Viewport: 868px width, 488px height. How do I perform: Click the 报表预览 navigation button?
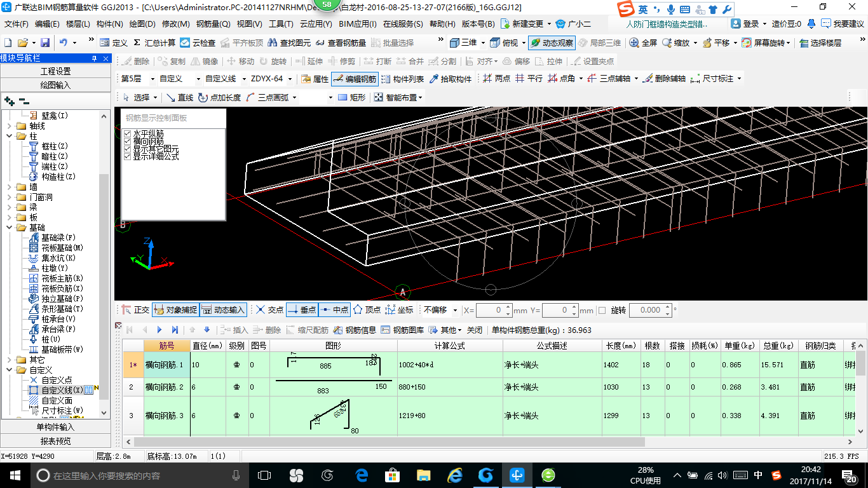coord(56,440)
